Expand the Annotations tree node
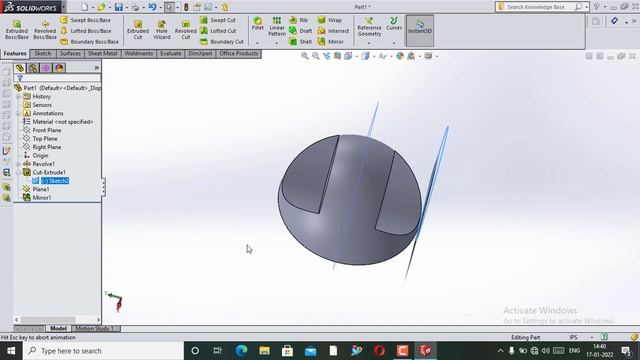Viewport: 640px width, 360px height. point(18,113)
